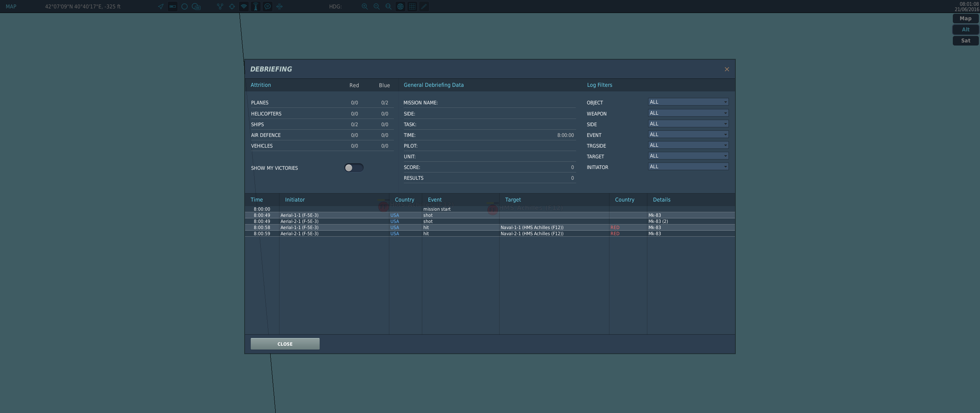Click the navigation arrow icon in top toolbar
This screenshot has width=980, height=413.
(161, 7)
